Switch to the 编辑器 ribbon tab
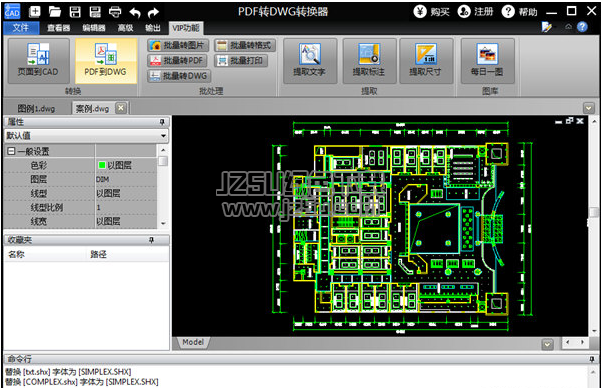Screen dimensions: 602x388 94,28
